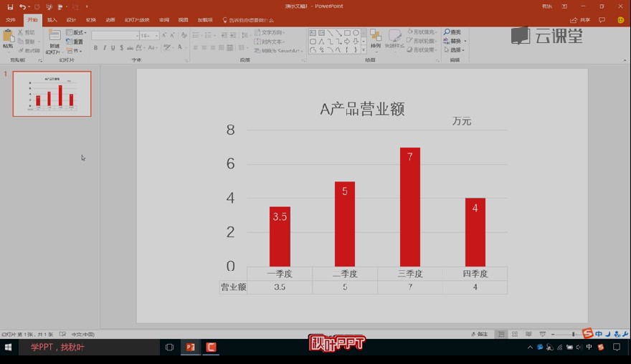Screen dimensions: 631x364
Task: Clear all formatting icon
Action: 184,35
